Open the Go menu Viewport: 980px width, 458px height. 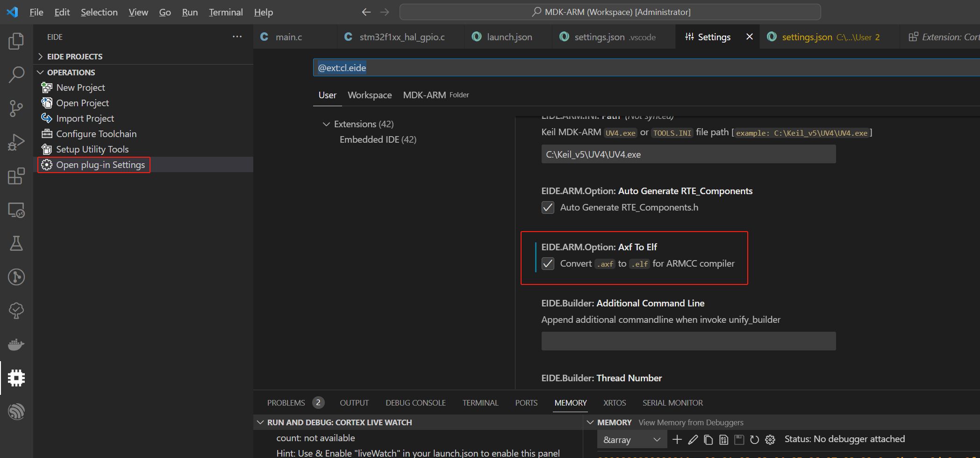(165, 12)
